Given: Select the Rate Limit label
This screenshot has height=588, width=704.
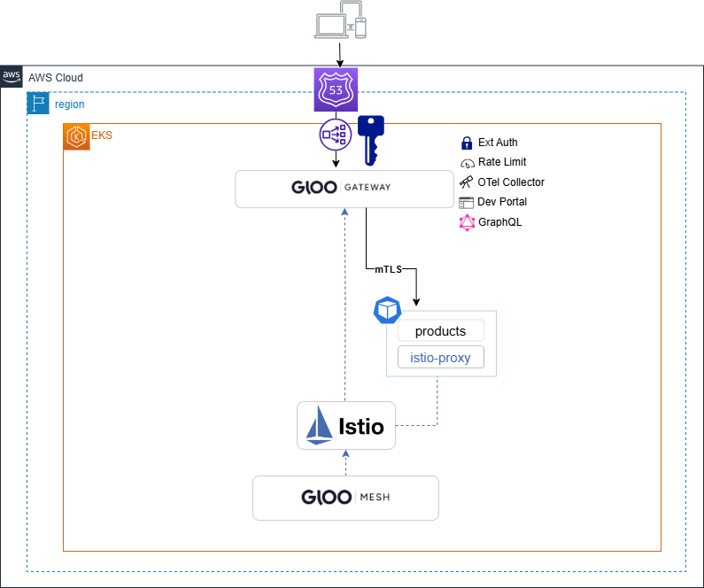Looking at the screenshot, I should coord(502,161).
